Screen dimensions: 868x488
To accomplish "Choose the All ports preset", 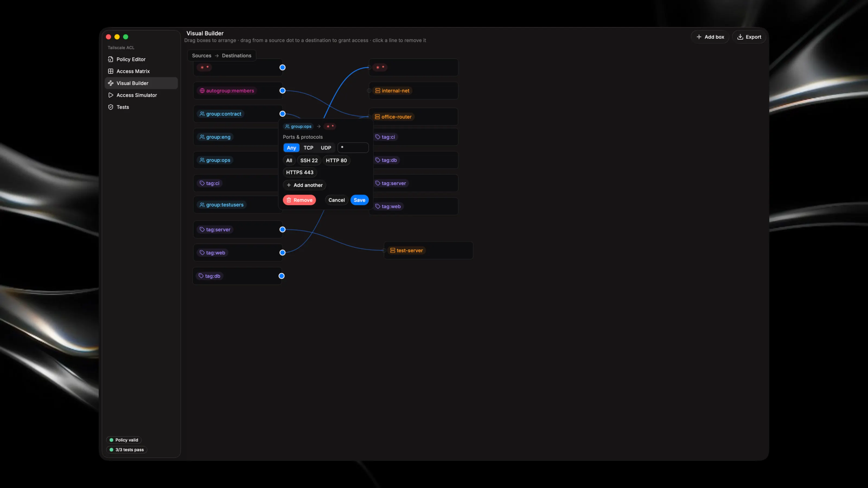I will 289,160.
